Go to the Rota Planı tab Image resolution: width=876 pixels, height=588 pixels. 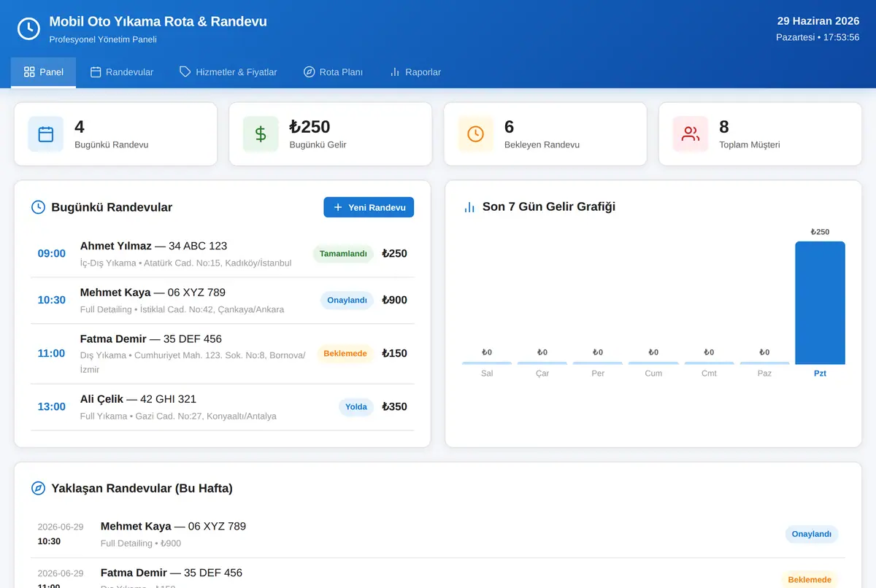point(333,72)
